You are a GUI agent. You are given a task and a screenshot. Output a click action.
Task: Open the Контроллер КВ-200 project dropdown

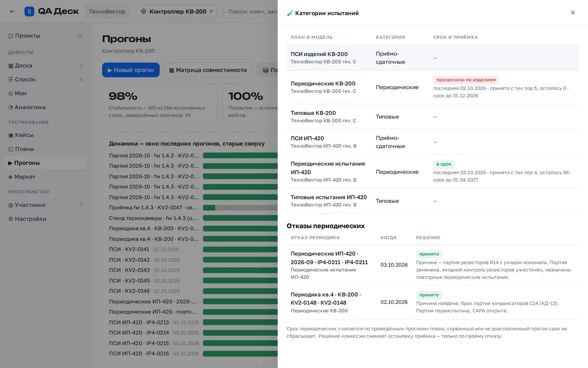(176, 11)
